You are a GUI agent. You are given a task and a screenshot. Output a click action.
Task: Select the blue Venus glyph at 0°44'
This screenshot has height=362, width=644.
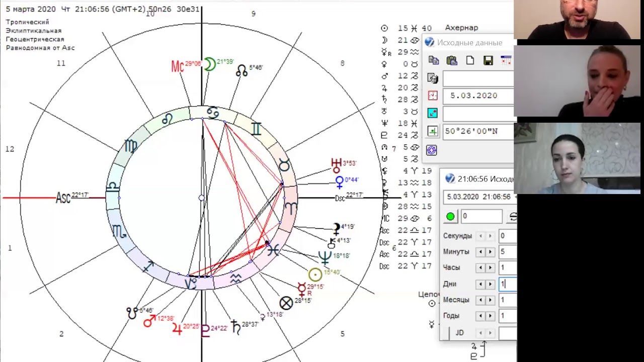(340, 182)
